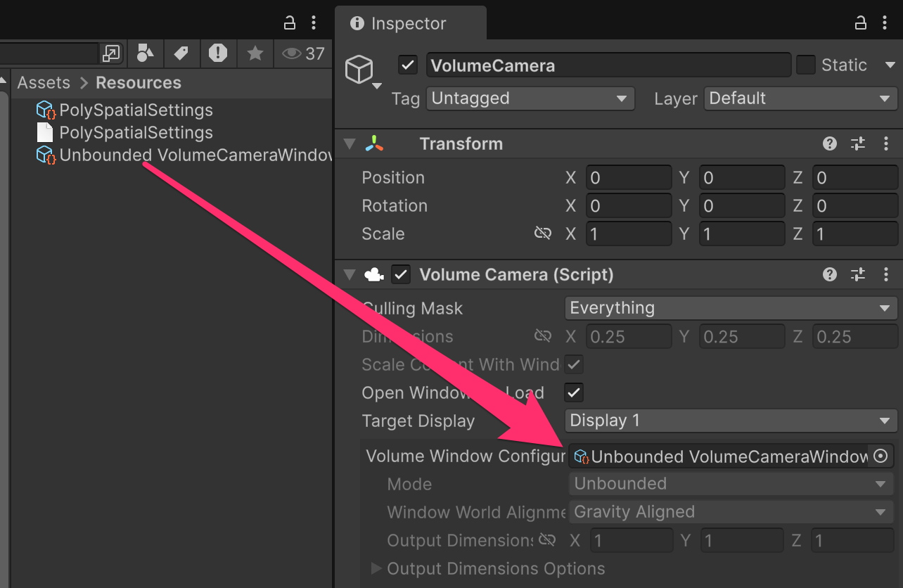This screenshot has height=588, width=903.
Task: Click the VolumeCamera name field
Action: pyautogui.click(x=608, y=65)
